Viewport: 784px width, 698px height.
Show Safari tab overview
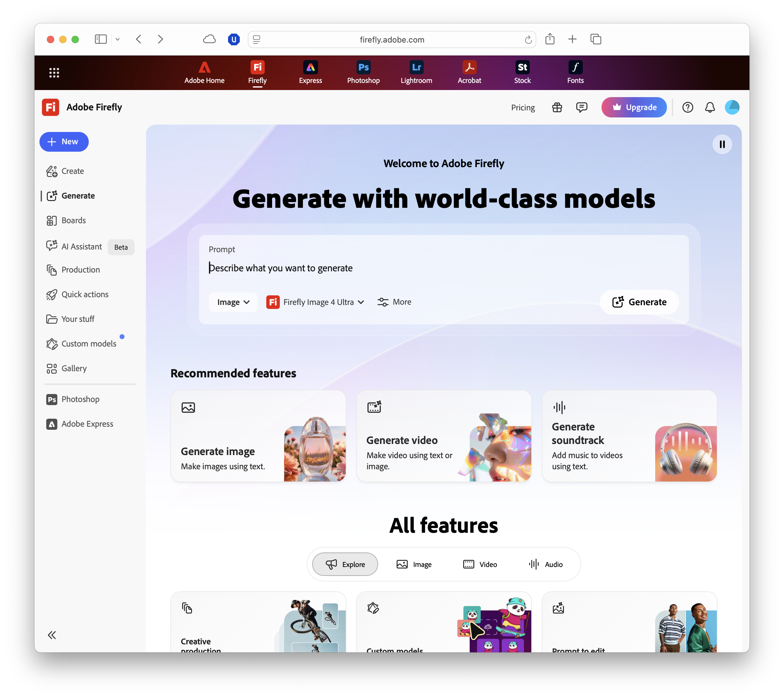pyautogui.click(x=595, y=39)
